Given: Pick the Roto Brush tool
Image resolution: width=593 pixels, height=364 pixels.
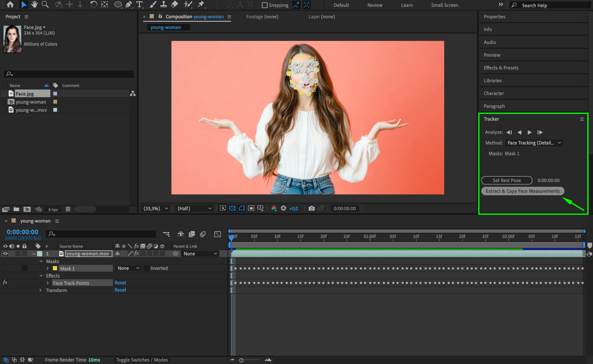Looking at the screenshot, I should pos(188,4).
